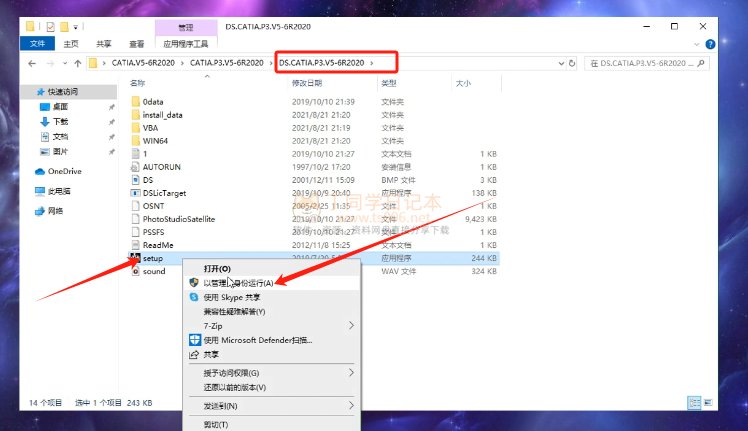Select 快速访问 in the navigation pane
Screen dimensions: 748x431
62,91
